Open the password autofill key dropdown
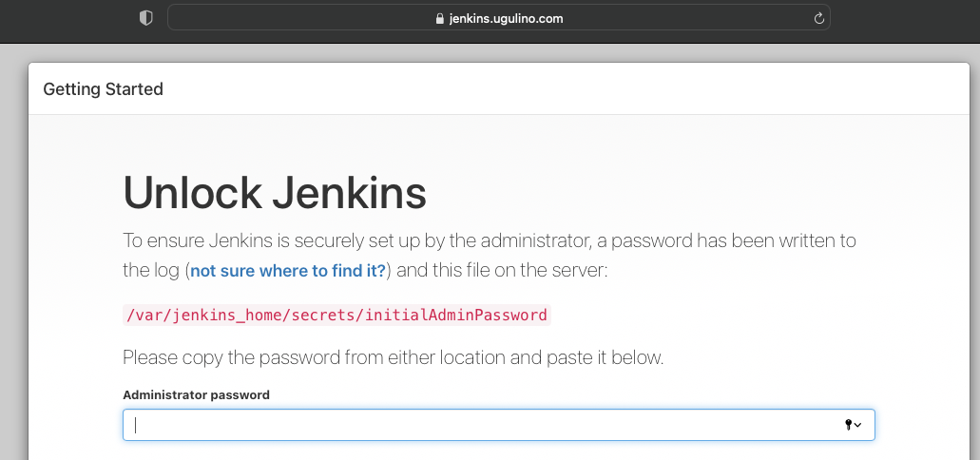 [853, 425]
